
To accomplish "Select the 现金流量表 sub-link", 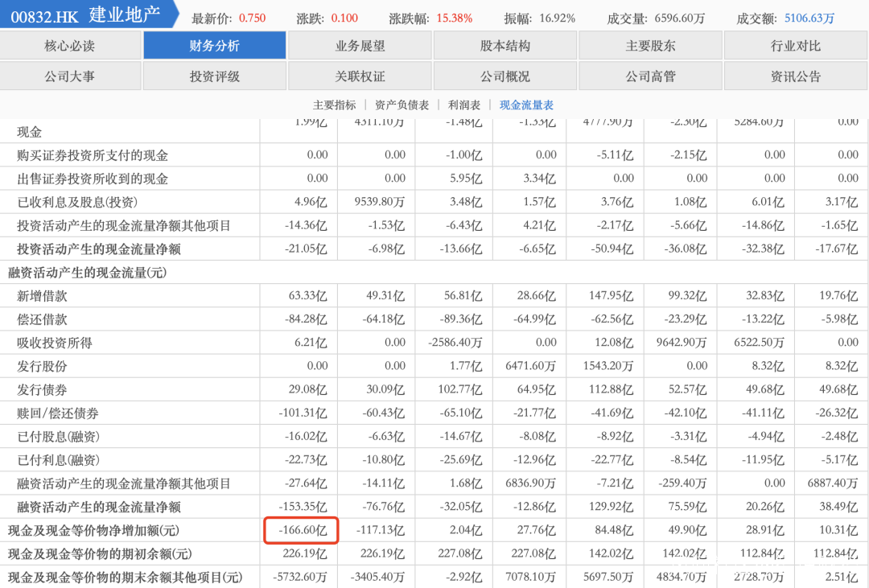I will [x=526, y=105].
